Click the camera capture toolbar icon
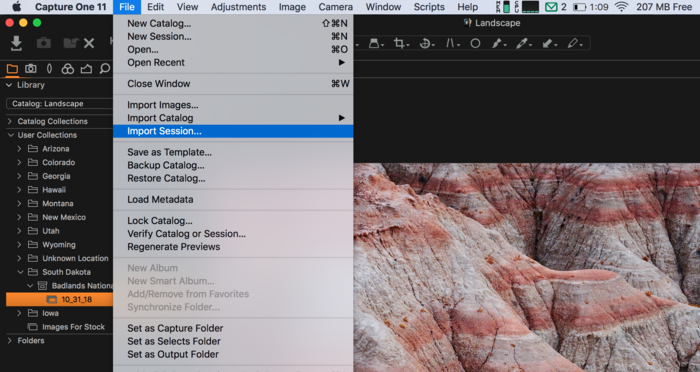 coord(43,43)
